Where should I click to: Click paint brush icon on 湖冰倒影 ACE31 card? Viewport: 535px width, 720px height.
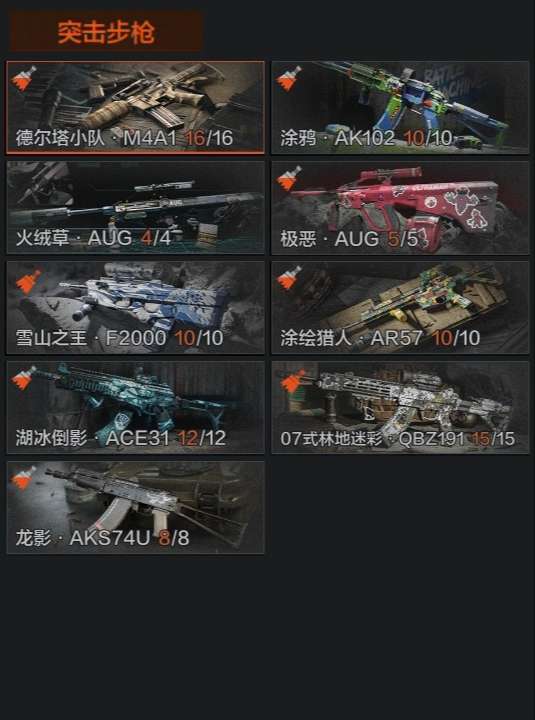[x=24, y=378]
